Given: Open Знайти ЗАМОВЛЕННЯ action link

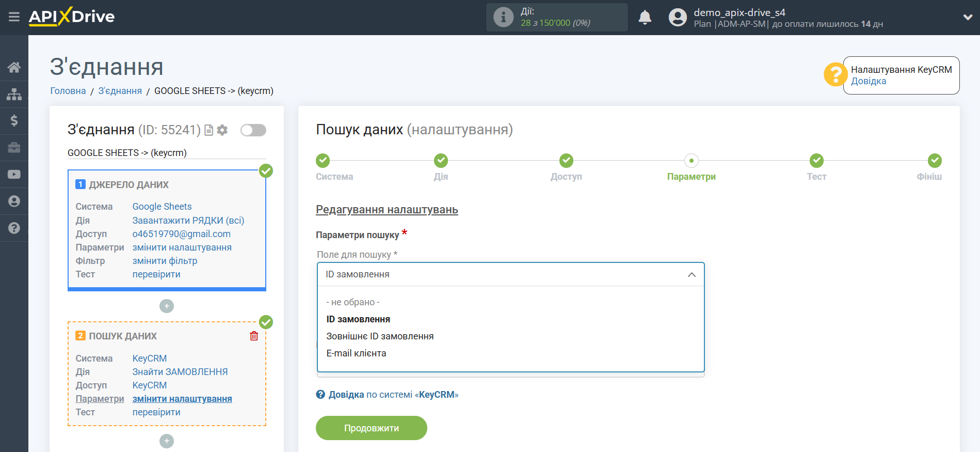Looking at the screenshot, I should pos(180,372).
